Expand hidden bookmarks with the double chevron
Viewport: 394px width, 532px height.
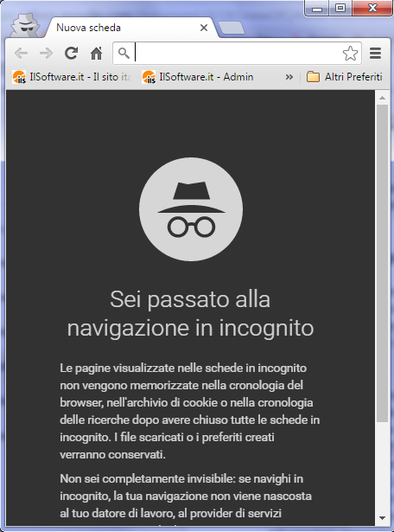pos(289,77)
